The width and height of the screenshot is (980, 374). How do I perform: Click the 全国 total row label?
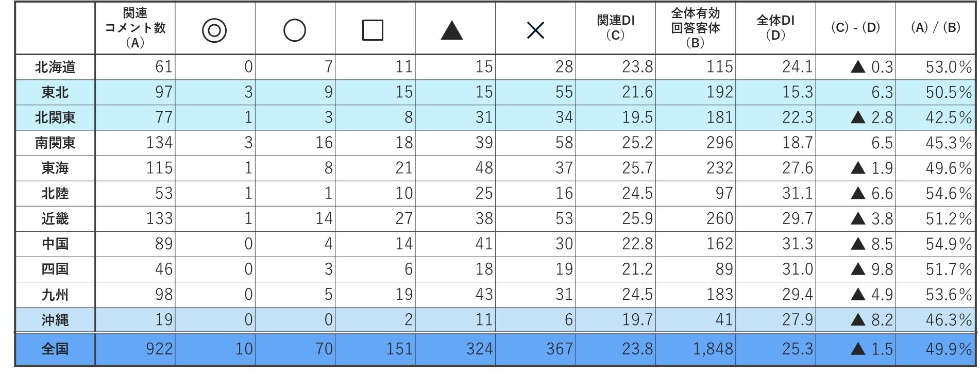[55, 349]
